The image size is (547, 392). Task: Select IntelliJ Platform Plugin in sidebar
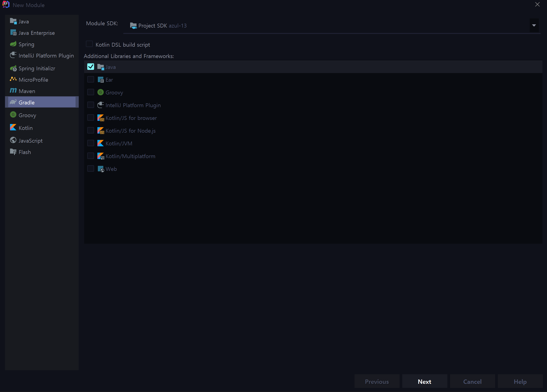pos(46,56)
